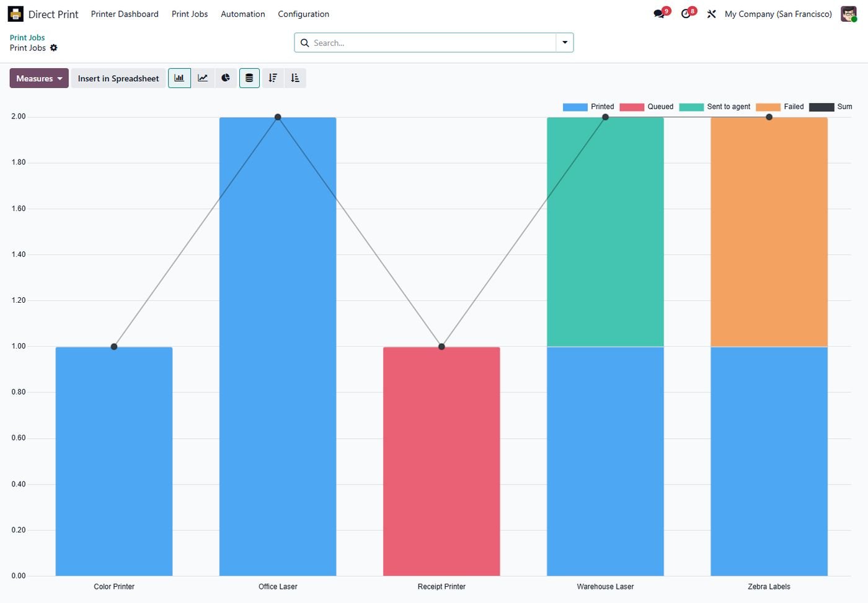Click the Color Printer axis label
The image size is (868, 603).
pos(114,586)
